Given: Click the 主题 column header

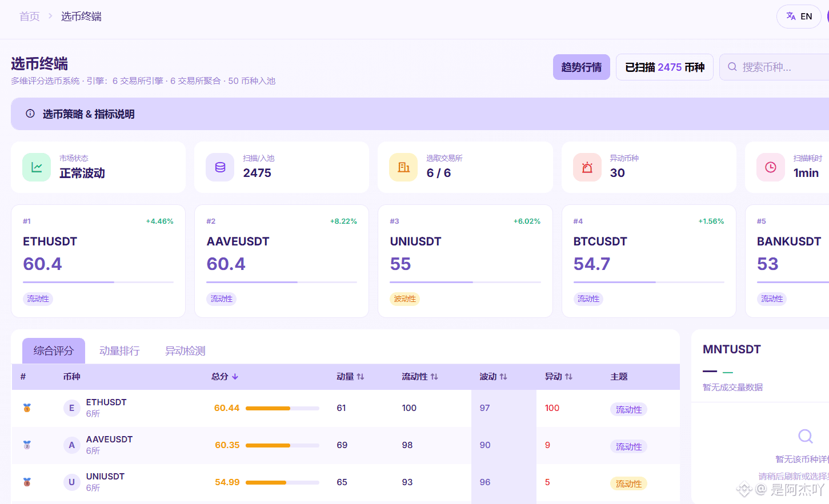Looking at the screenshot, I should (619, 377).
